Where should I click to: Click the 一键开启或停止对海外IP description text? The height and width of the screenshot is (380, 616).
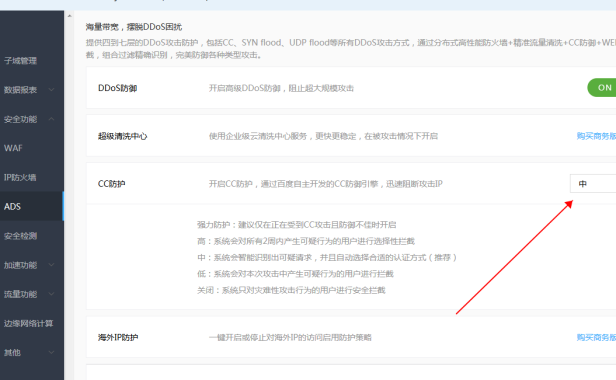(290, 337)
